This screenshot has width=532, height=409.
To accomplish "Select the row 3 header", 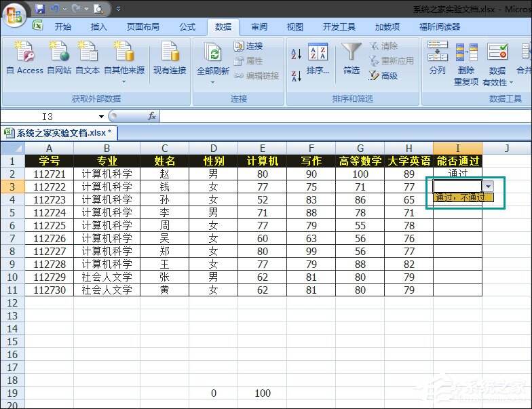I will 12,187.
